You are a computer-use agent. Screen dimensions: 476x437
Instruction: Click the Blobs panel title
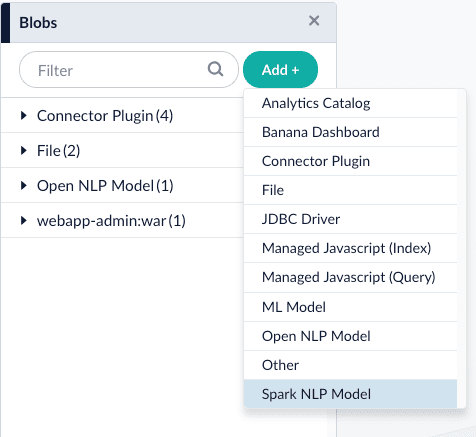click(38, 23)
